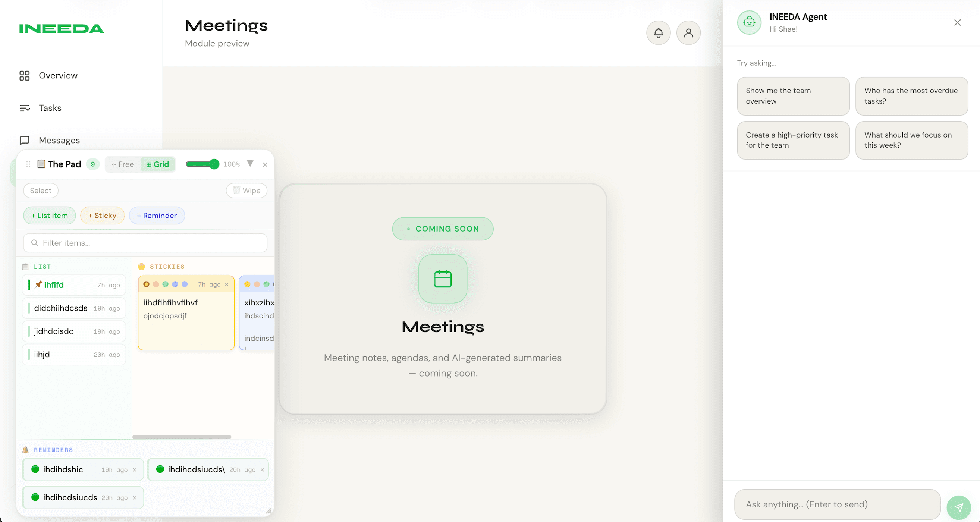The image size is (980, 522).
Task: Collapse The Pad with triangle arrow
Action: pos(250,164)
